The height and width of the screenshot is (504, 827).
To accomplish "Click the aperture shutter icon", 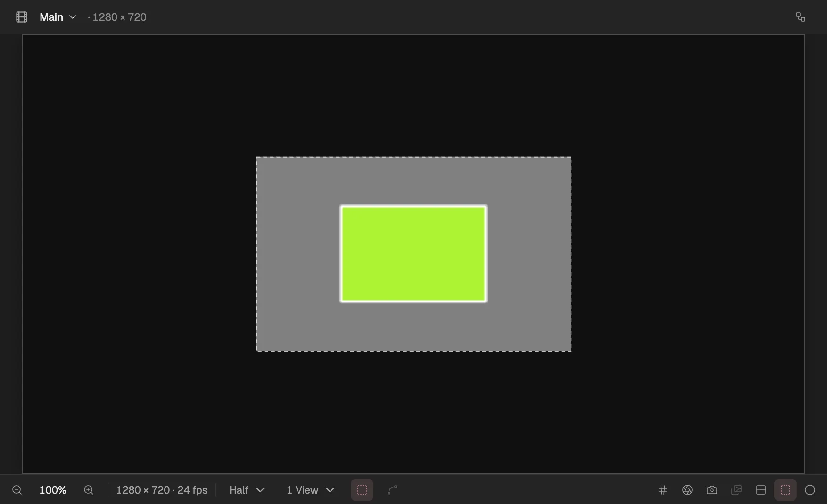I will (x=687, y=490).
